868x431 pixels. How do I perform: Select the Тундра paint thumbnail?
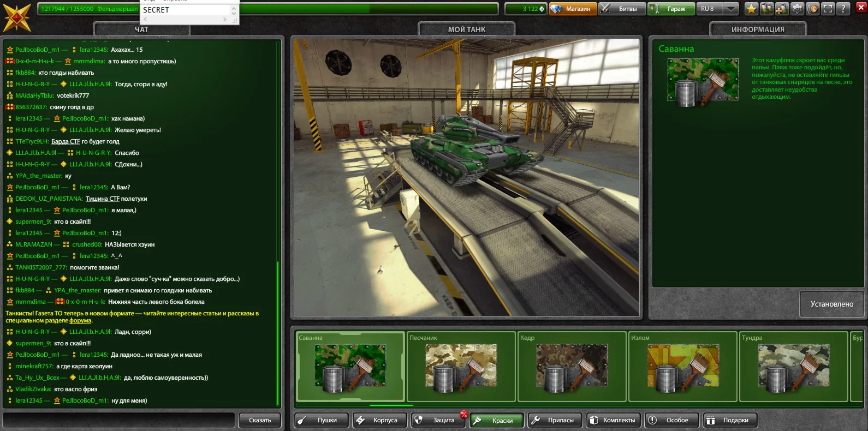794,367
